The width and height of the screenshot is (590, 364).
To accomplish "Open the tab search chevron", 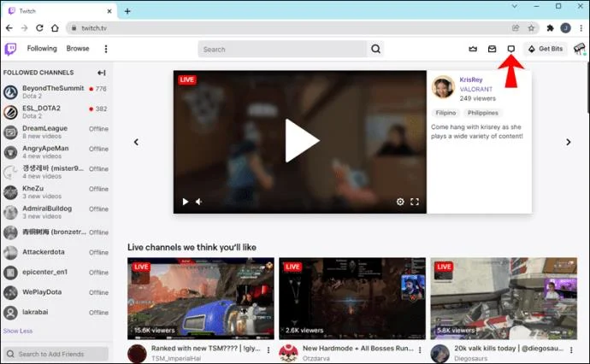I will 515,6.
